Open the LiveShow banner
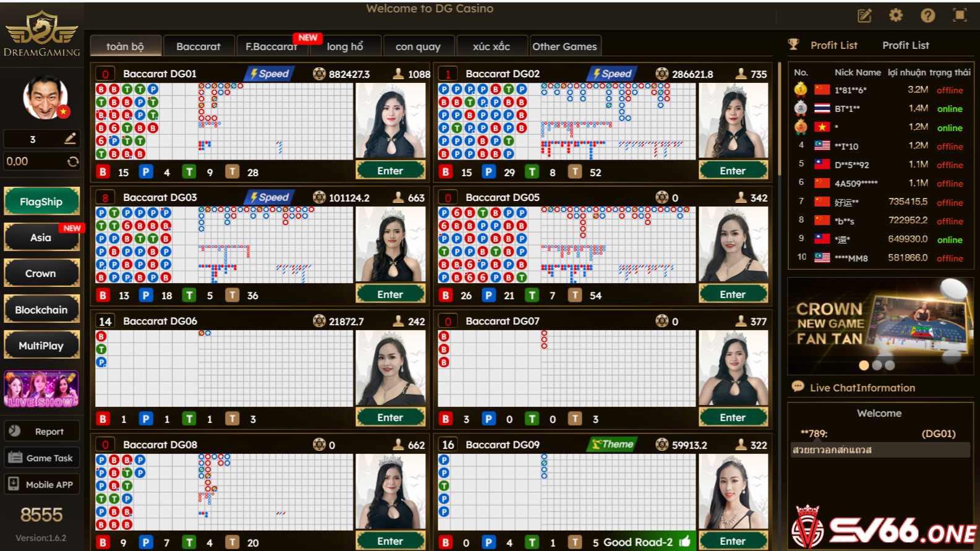Image resolution: width=980 pixels, height=551 pixels. tap(41, 389)
